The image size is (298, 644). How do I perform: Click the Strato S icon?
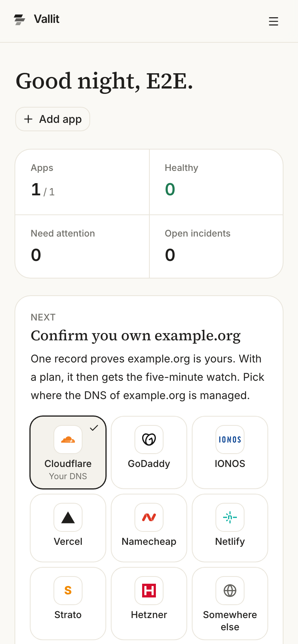68,591
